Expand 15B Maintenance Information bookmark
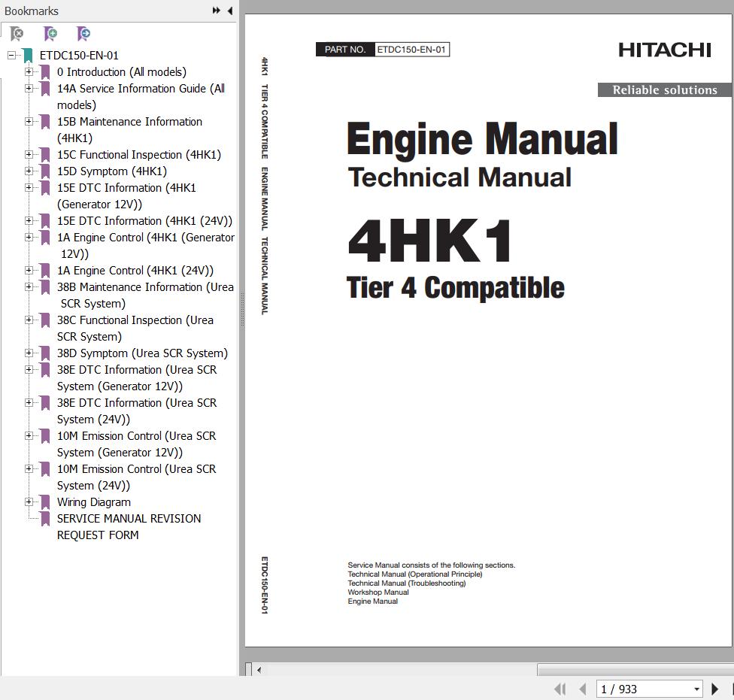The image size is (734, 700). coord(29,121)
